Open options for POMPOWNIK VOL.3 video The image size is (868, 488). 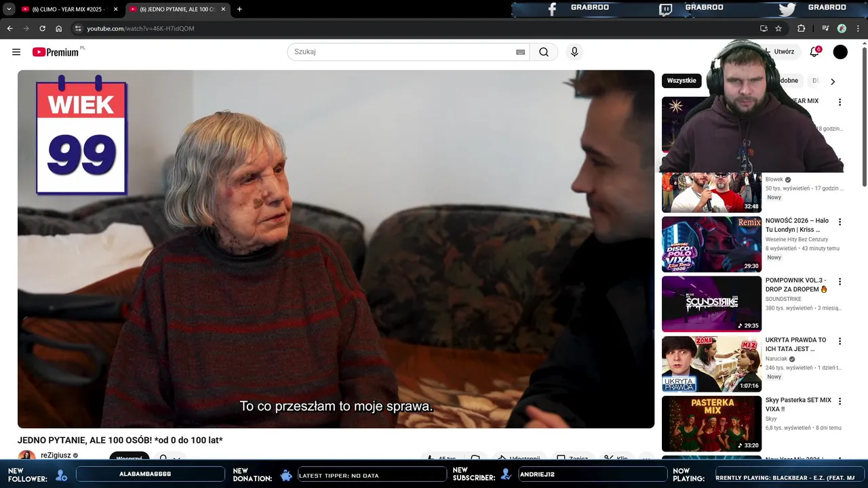tap(840, 281)
